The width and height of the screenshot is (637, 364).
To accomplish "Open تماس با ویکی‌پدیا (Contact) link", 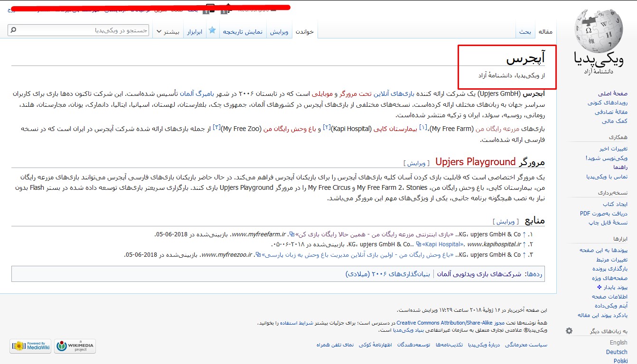I will [x=607, y=177].
